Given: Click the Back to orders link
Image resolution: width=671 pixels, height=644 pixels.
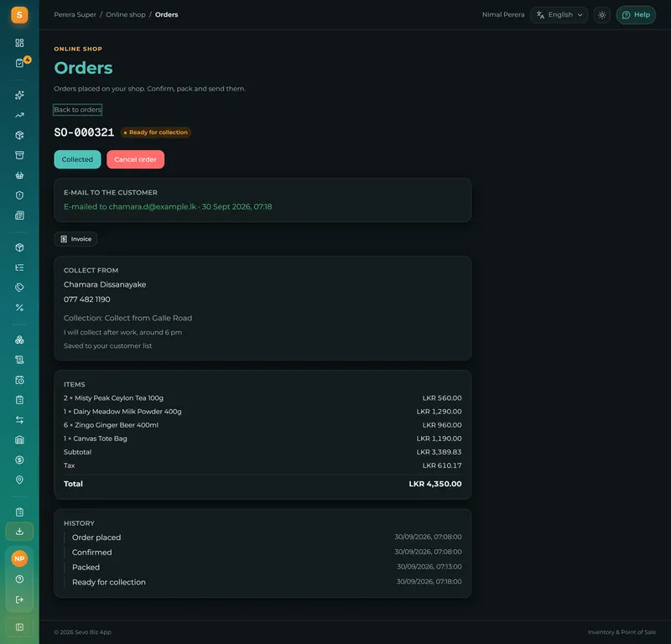Looking at the screenshot, I should click(77, 110).
